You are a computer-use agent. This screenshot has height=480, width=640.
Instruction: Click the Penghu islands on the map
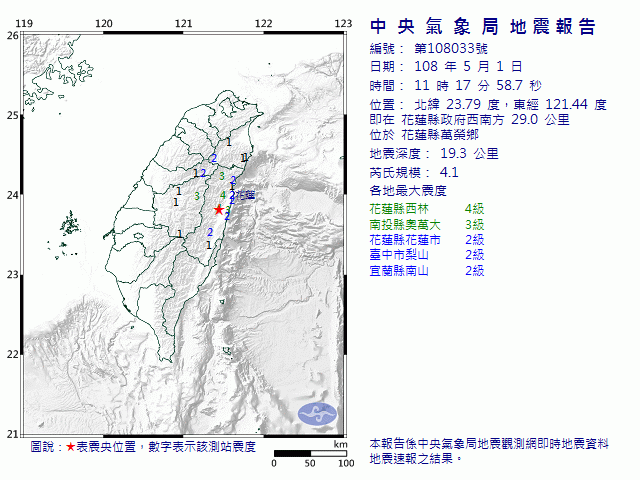click(x=70, y=224)
